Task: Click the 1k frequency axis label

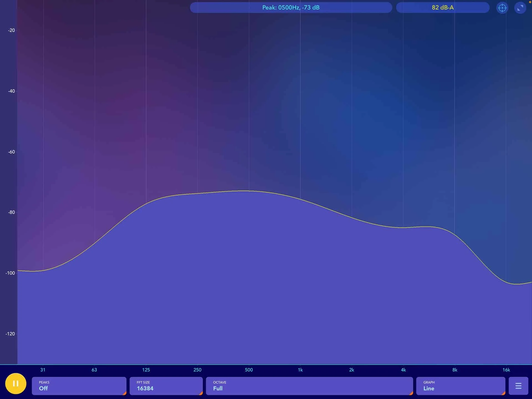Action: point(300,370)
